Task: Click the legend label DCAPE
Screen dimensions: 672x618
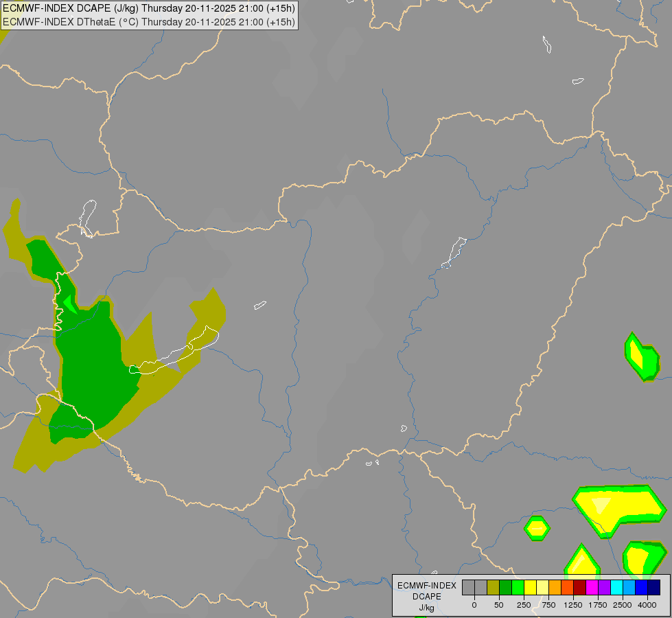Action: pyautogui.click(x=427, y=597)
